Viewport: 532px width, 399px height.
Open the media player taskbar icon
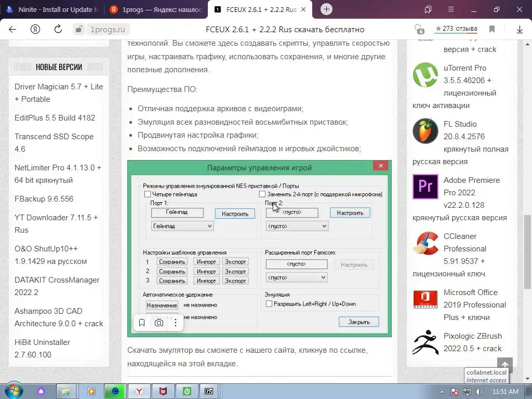[91, 392]
